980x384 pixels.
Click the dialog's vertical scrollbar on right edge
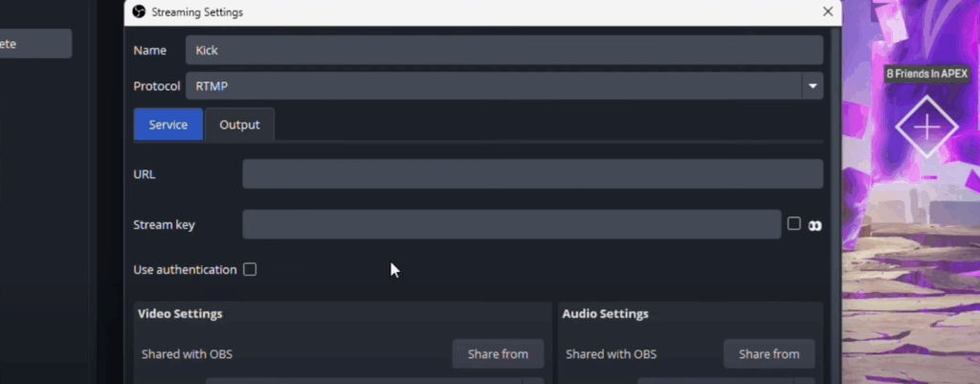click(x=837, y=192)
